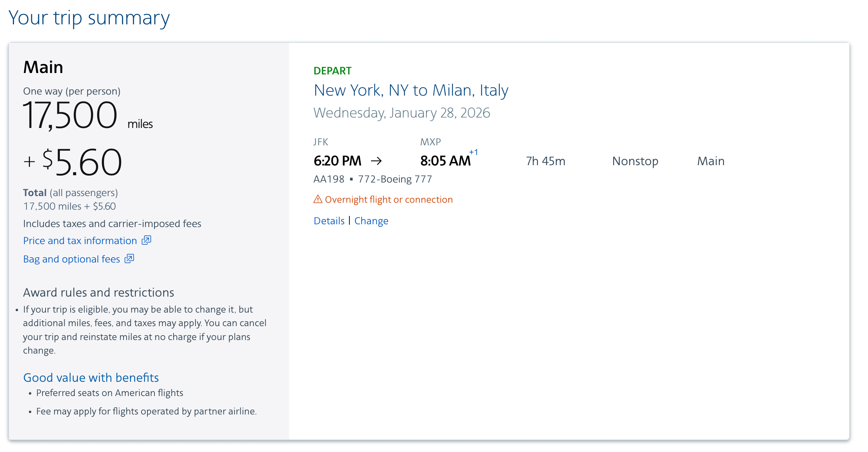Click external-link icon beside Price and tax information
This screenshot has height=452, width=868.
(x=146, y=240)
